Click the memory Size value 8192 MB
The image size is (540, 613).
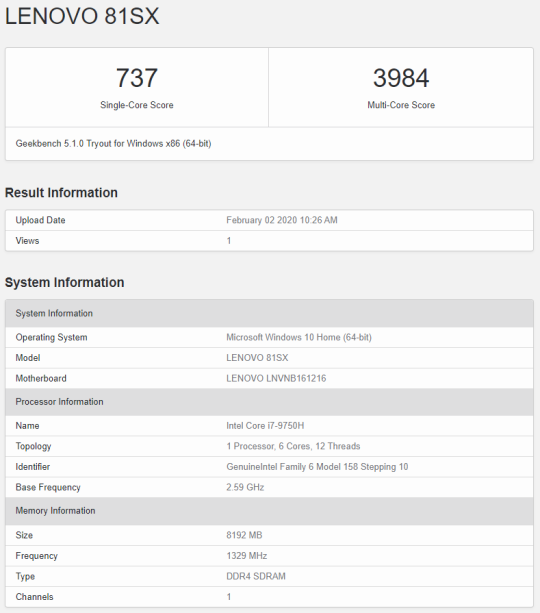244,535
